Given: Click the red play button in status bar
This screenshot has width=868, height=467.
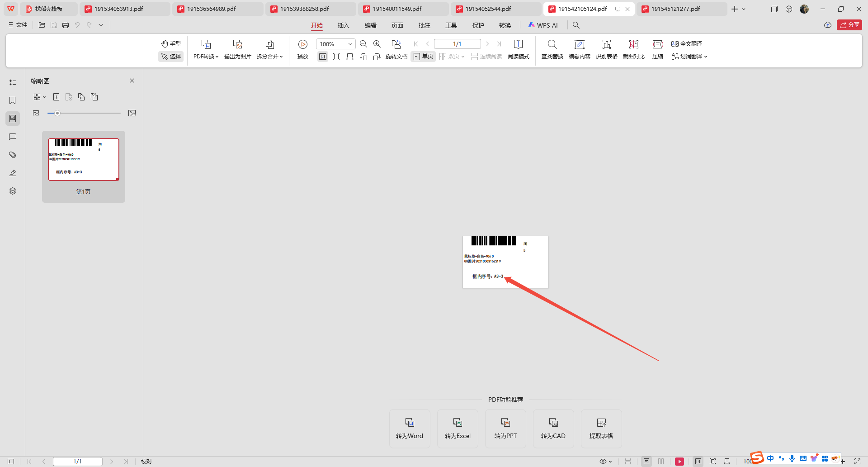Looking at the screenshot, I should (x=679, y=462).
